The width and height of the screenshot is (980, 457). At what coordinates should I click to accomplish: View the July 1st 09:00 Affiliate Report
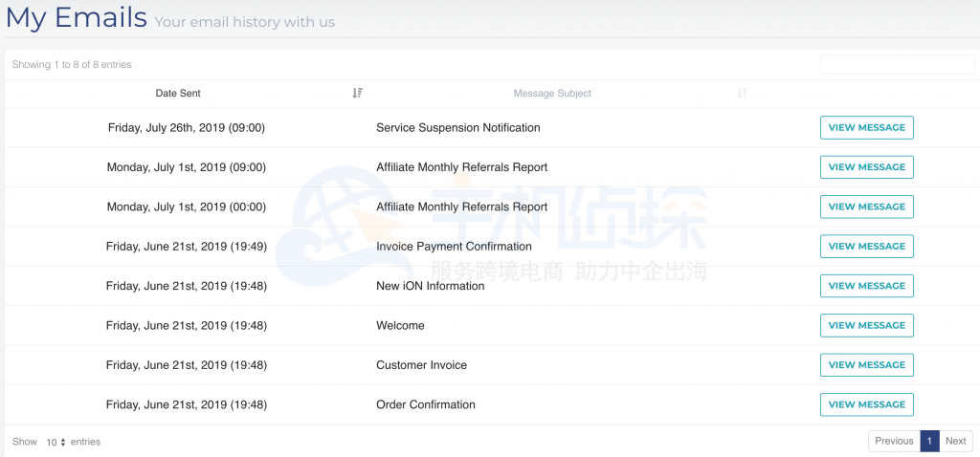coord(866,167)
